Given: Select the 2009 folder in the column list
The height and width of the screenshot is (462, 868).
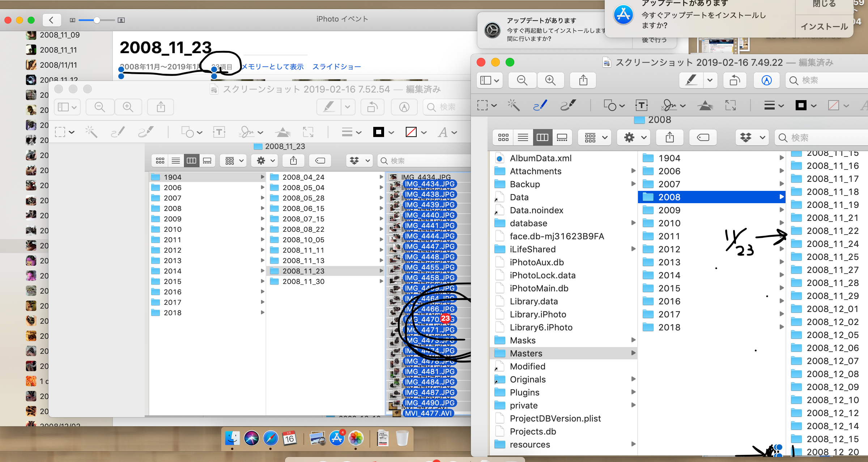Looking at the screenshot, I should 669,210.
